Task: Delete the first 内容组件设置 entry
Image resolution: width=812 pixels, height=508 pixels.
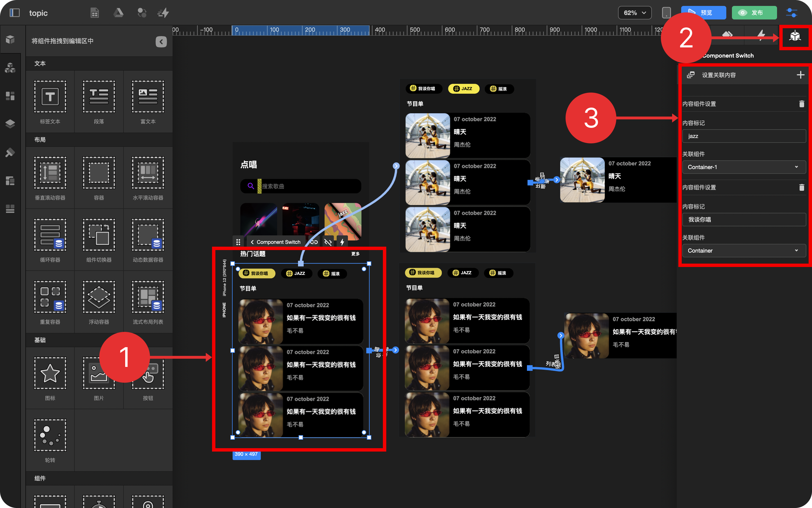Action: click(x=802, y=104)
